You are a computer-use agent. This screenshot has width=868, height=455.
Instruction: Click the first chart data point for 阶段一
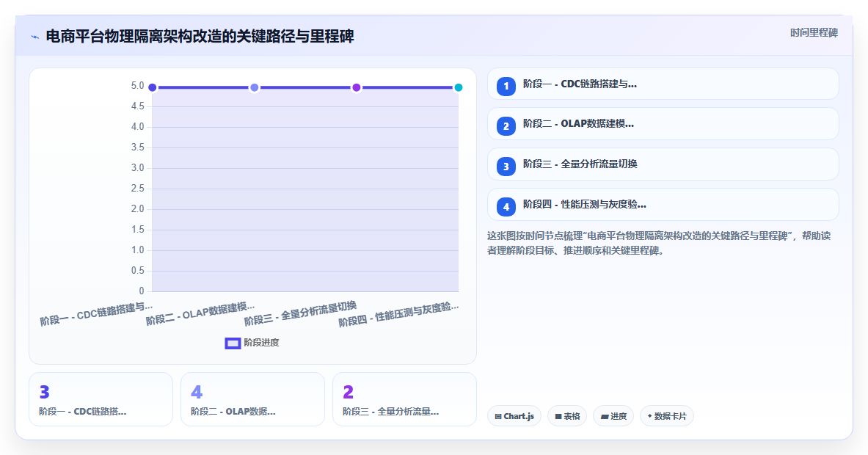point(153,87)
